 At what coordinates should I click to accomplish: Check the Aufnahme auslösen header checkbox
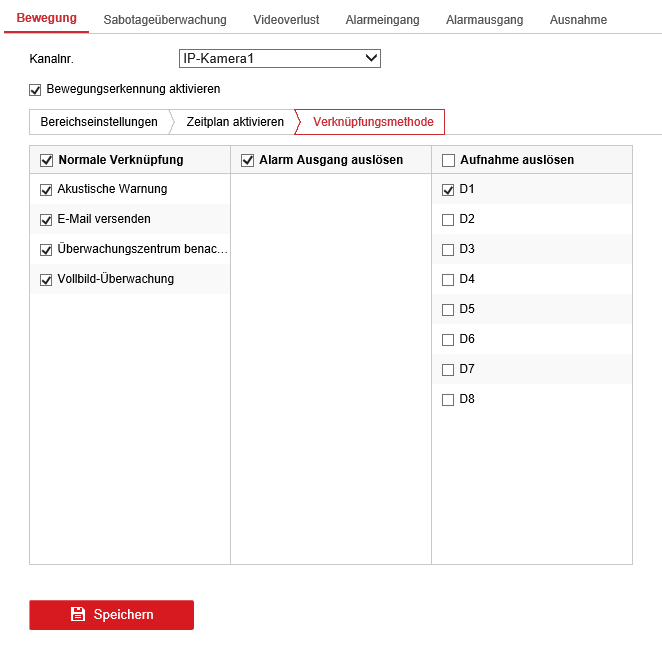448,160
